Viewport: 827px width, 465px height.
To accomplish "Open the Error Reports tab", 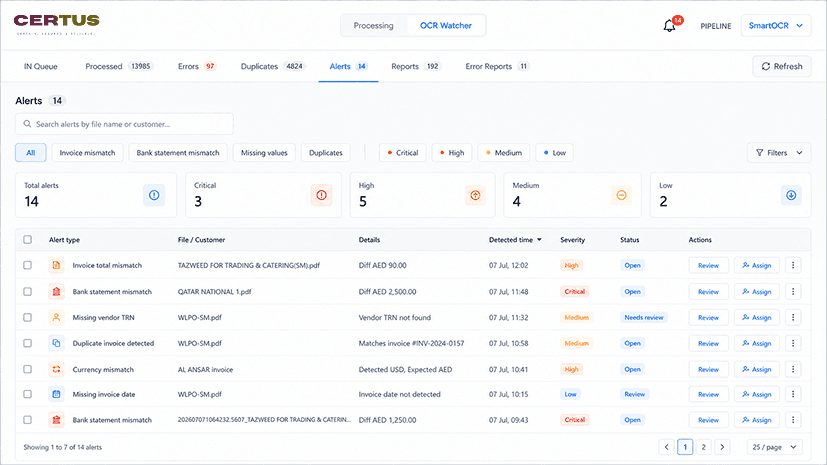I will pos(497,66).
